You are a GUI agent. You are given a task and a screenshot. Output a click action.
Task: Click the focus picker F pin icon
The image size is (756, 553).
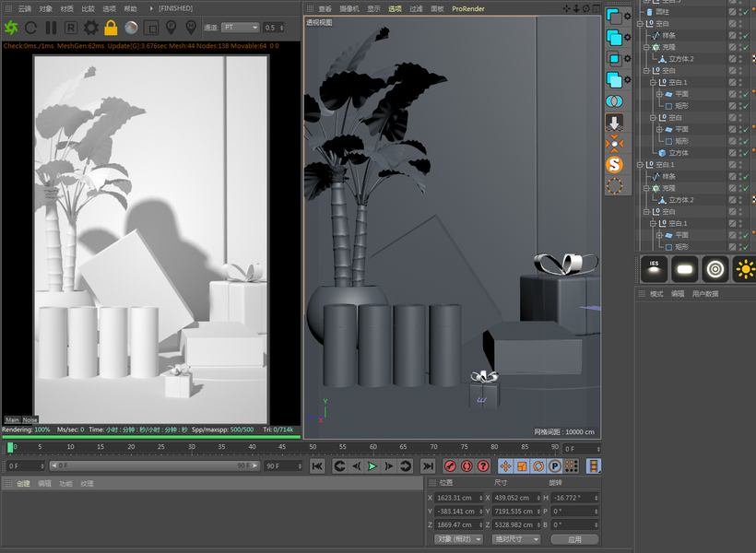[171, 28]
